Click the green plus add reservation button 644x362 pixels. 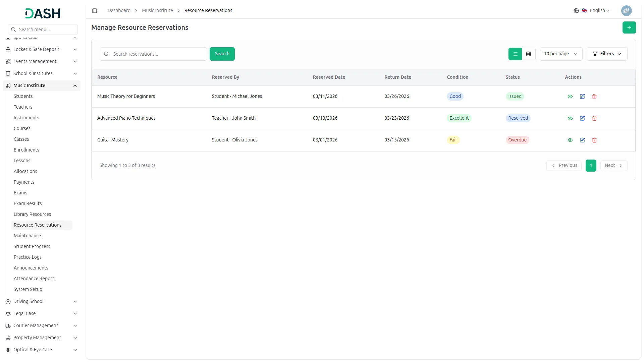click(x=629, y=27)
